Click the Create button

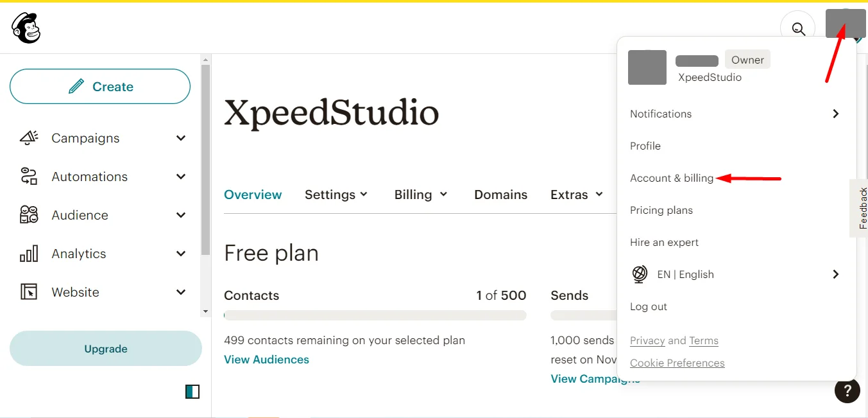click(x=100, y=86)
